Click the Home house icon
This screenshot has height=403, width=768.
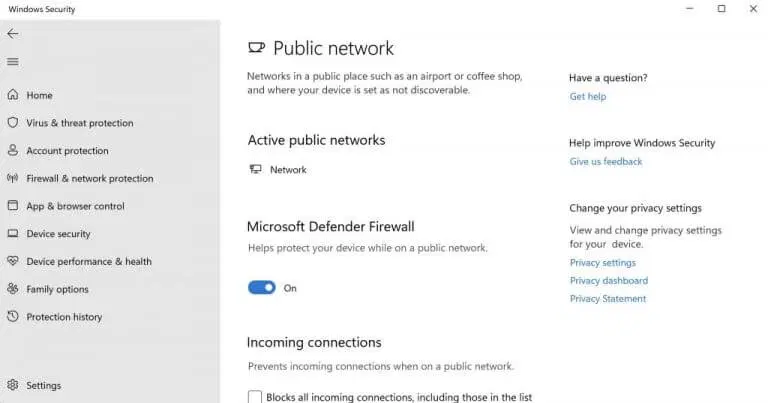click(x=13, y=95)
